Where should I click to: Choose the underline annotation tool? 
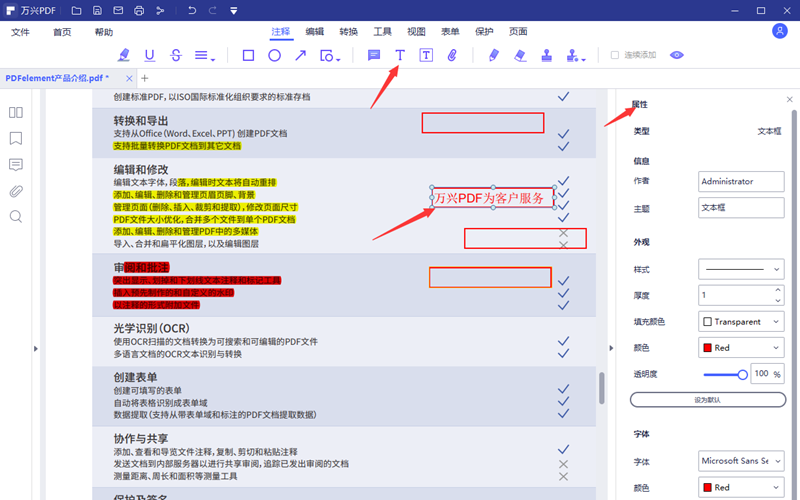pos(150,55)
